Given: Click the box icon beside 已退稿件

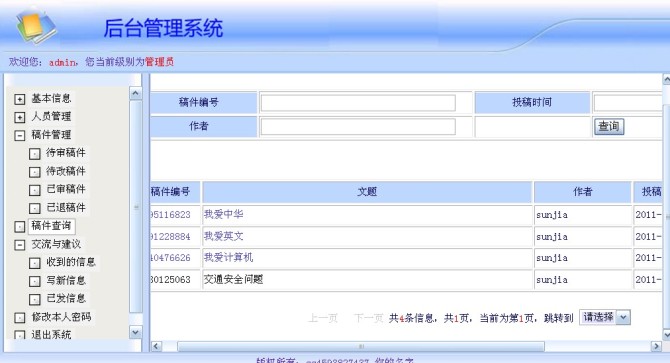Looking at the screenshot, I should 35,208.
